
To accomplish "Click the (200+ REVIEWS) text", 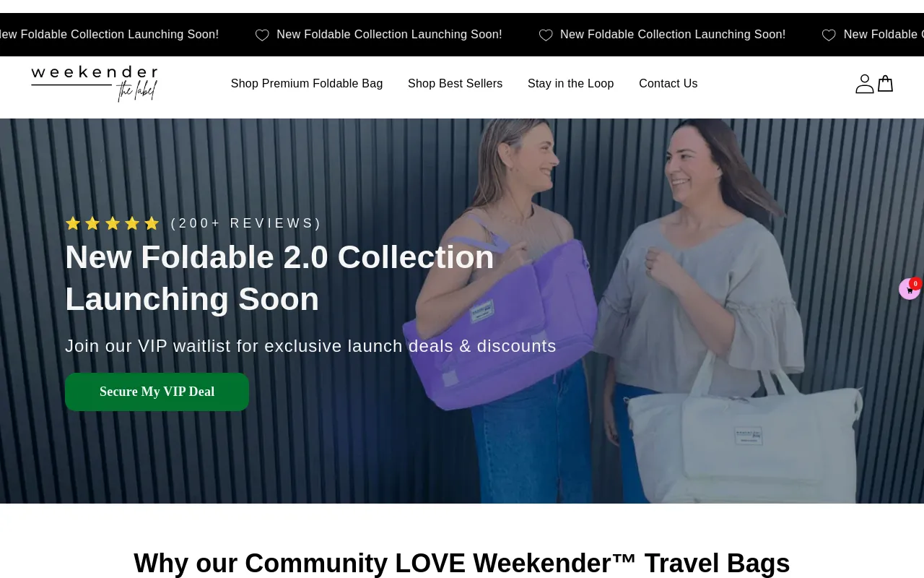I will 246,223.
